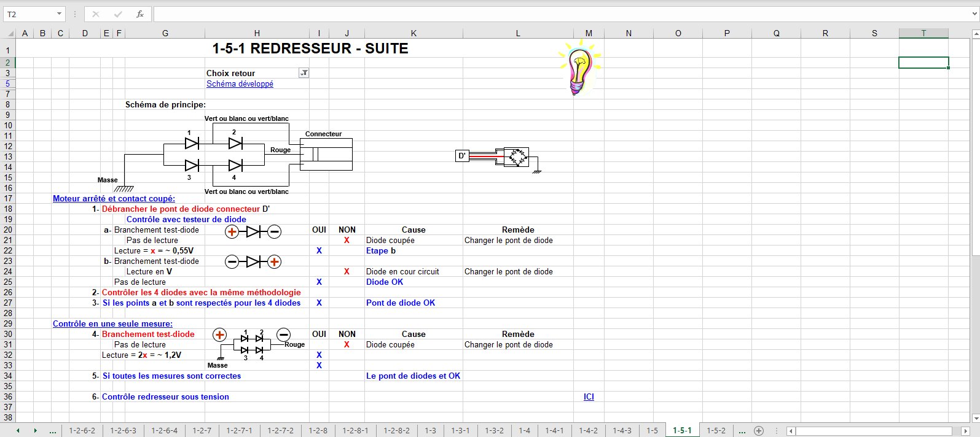Image resolution: width=980 pixels, height=437 pixels.
Task: Follow the Schéma développé hyperlink
Action: click(240, 84)
